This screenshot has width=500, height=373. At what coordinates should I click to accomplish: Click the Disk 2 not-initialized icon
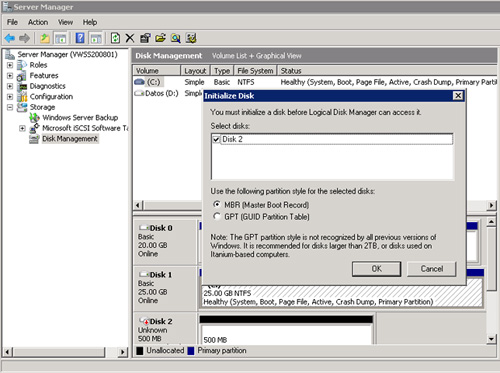144,321
